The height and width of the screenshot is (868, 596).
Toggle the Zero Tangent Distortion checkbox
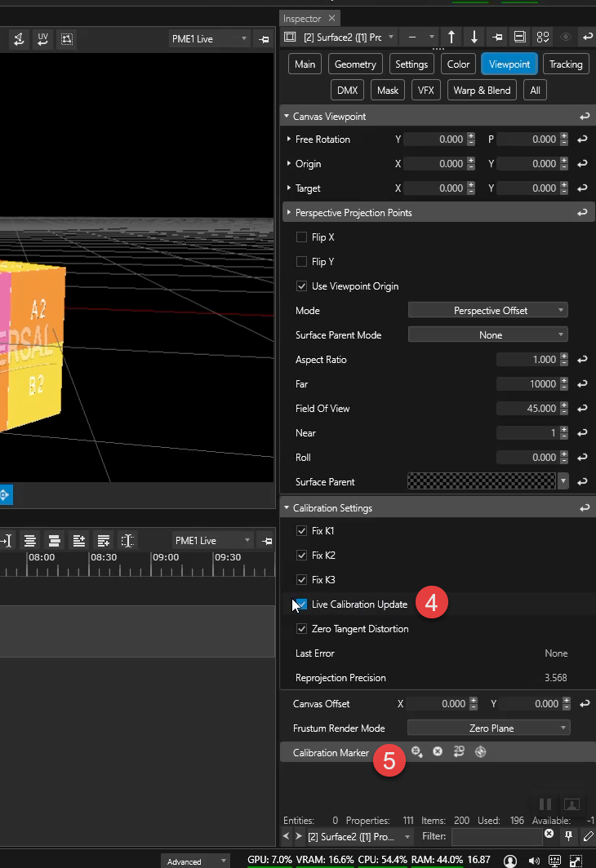click(301, 629)
